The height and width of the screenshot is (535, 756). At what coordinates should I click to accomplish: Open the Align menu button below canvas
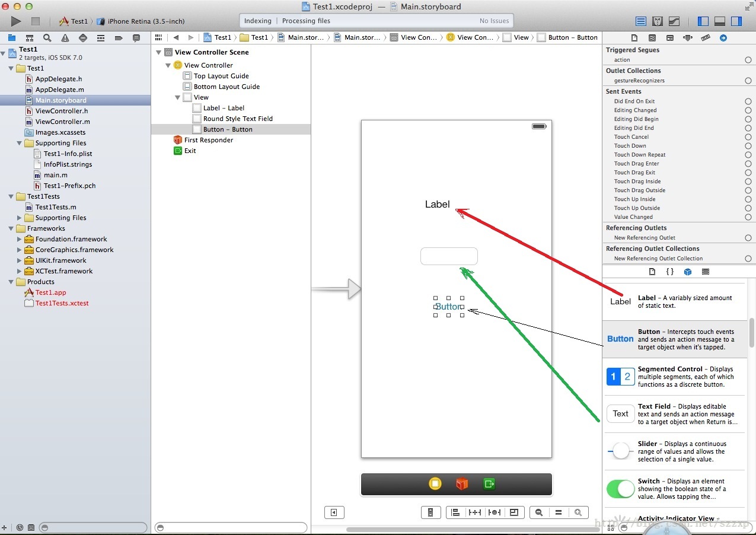(x=455, y=512)
